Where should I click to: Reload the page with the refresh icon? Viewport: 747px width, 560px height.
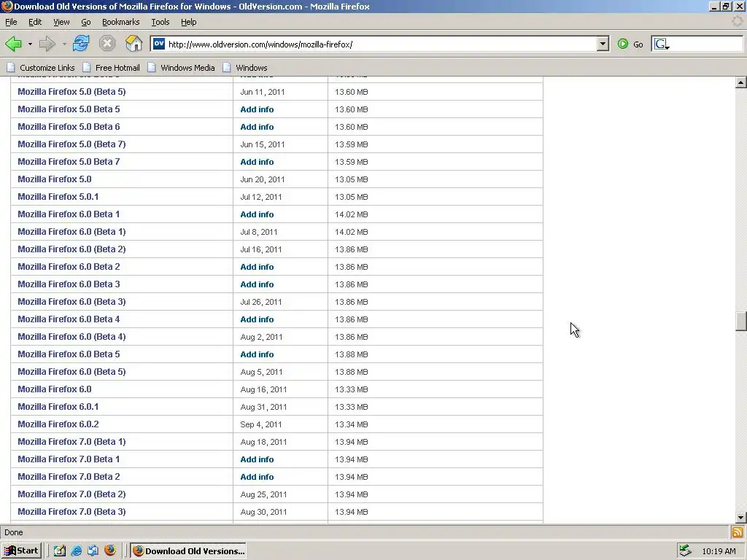[81, 44]
